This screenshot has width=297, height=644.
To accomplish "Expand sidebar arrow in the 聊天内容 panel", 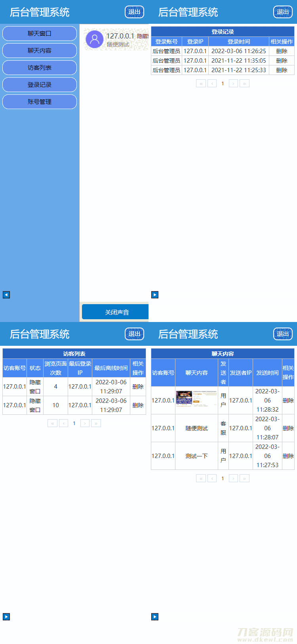I will [155, 617].
